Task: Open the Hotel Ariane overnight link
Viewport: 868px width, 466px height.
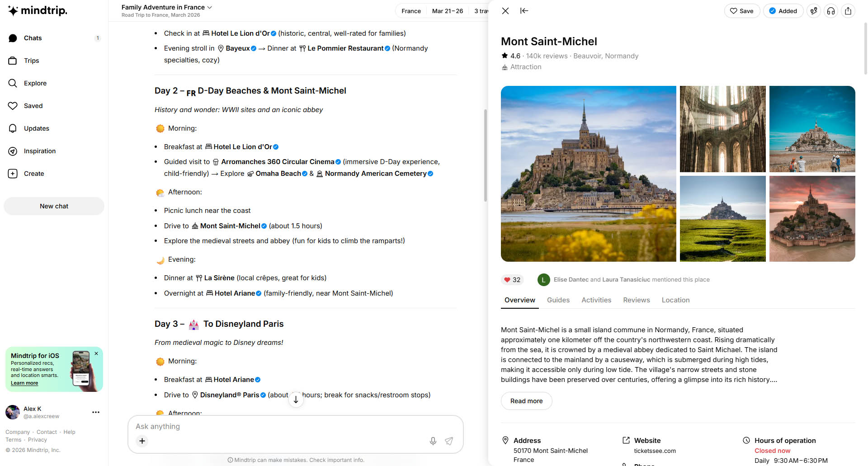Action: 234,293
